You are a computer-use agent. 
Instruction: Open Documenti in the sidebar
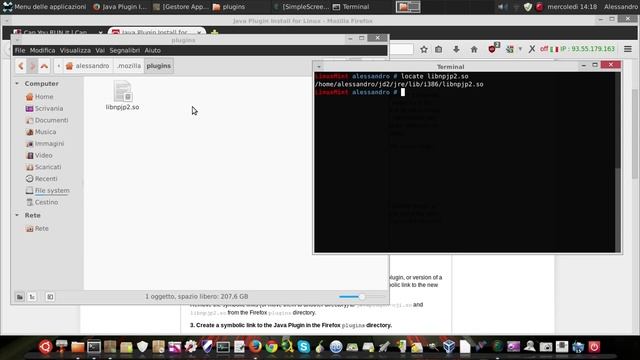(x=47, y=120)
